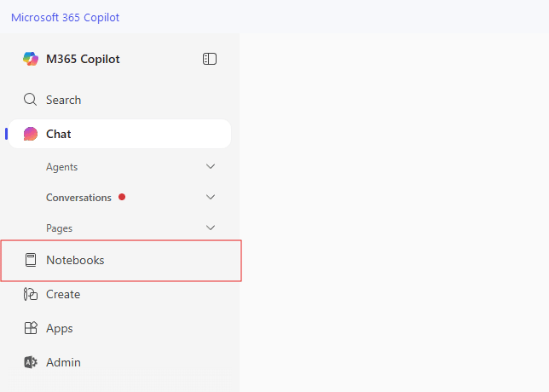
Task: Click the M365 Copilot logo icon
Action: [x=31, y=59]
